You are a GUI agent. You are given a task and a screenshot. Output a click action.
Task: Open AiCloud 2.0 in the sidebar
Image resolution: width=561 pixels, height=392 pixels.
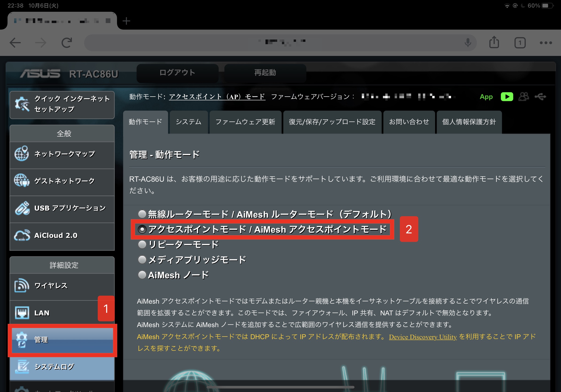62,237
